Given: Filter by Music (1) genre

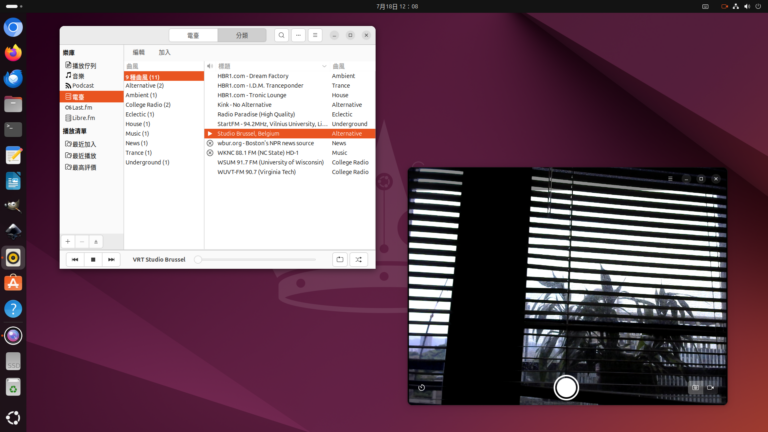Looking at the screenshot, I should pos(164,133).
